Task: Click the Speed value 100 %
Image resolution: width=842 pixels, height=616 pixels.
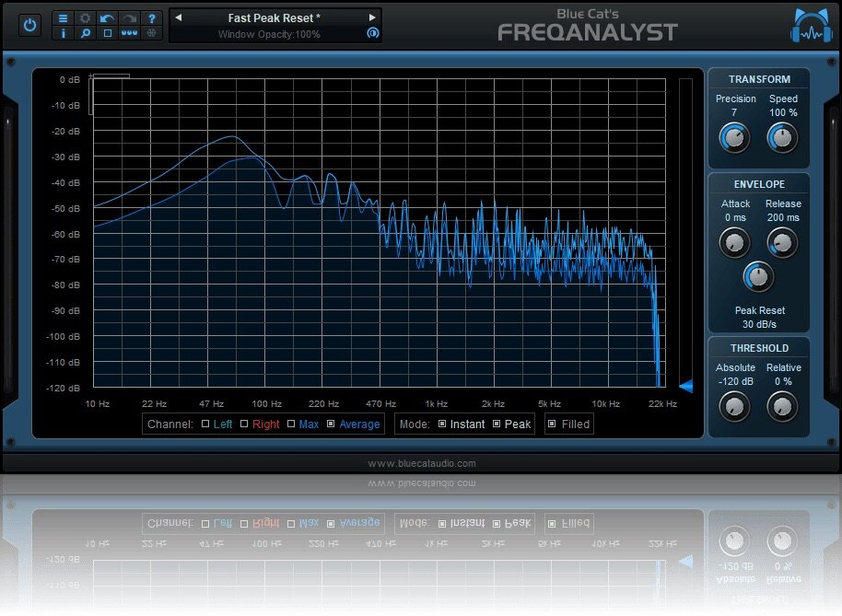Action: [783, 112]
